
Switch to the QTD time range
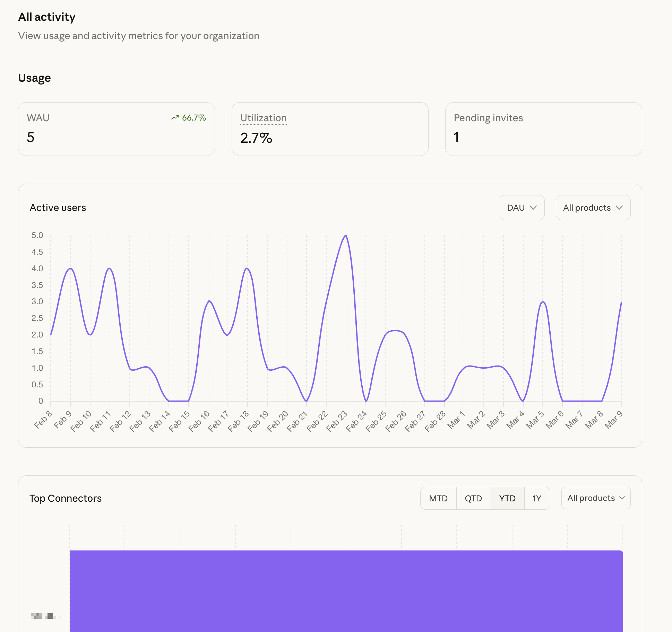tap(473, 498)
